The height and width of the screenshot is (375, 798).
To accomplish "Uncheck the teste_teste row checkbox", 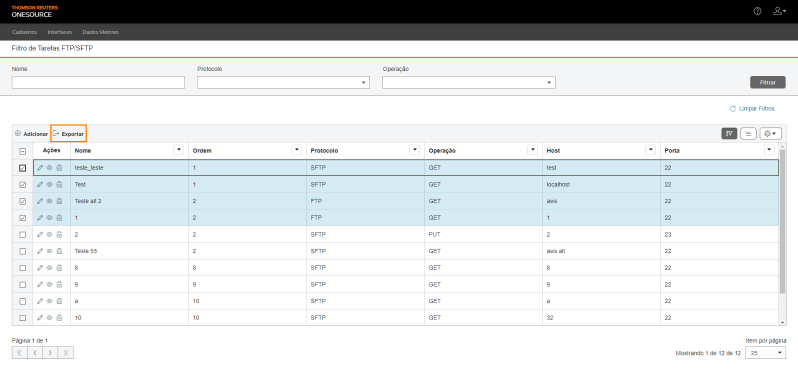I will pos(22,168).
